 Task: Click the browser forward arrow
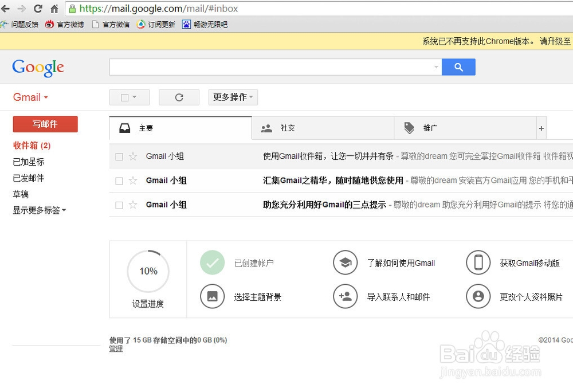pyautogui.click(x=22, y=9)
